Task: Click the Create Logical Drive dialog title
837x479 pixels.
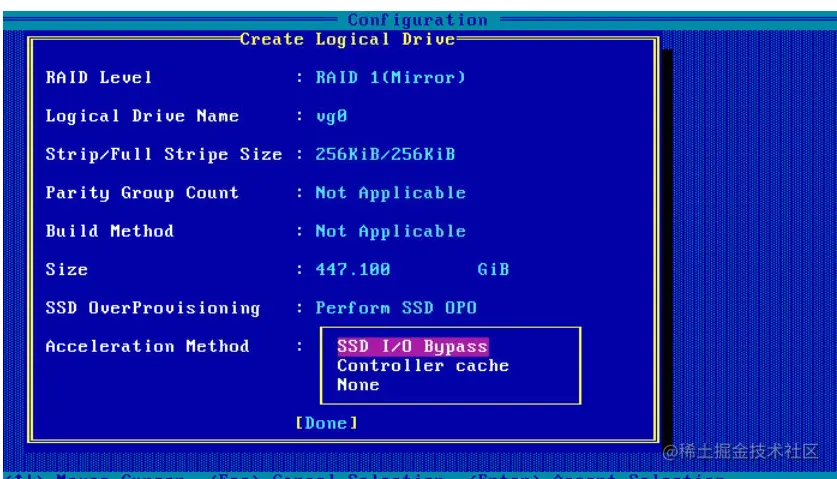Action: click(348, 40)
